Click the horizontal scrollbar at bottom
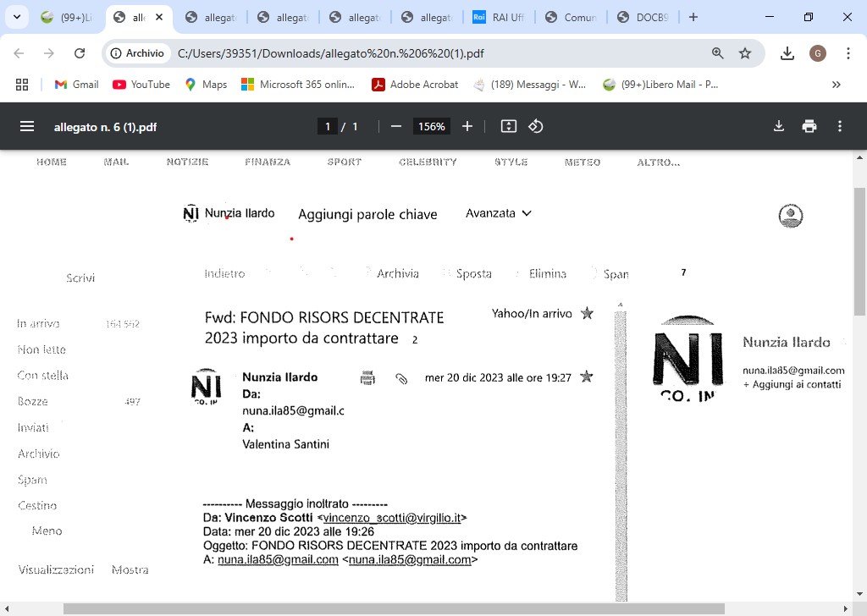Image resolution: width=867 pixels, height=616 pixels. (x=398, y=608)
